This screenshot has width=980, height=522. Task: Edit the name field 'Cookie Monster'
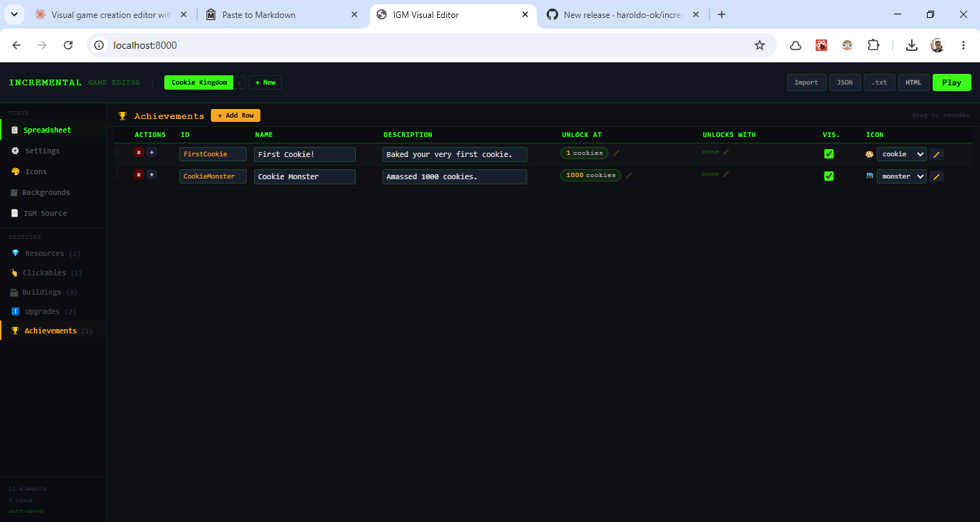pyautogui.click(x=305, y=176)
